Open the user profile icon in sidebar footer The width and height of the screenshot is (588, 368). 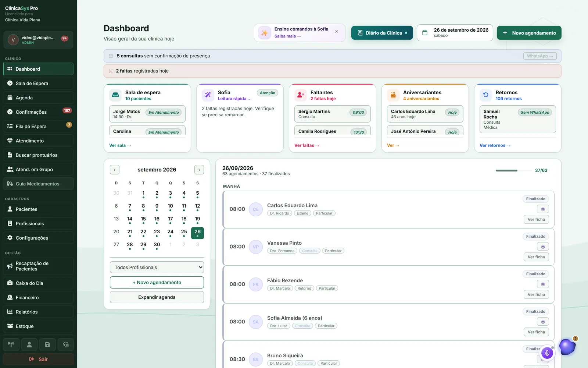tap(29, 345)
